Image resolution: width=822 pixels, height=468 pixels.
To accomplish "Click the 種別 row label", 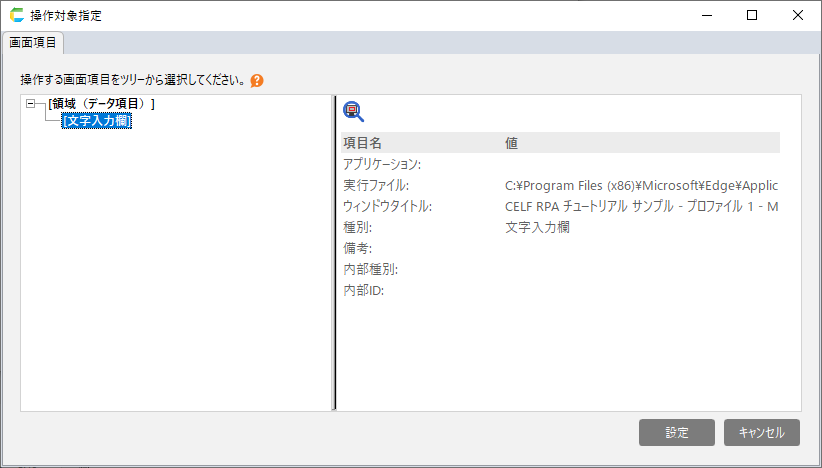I will point(357,227).
